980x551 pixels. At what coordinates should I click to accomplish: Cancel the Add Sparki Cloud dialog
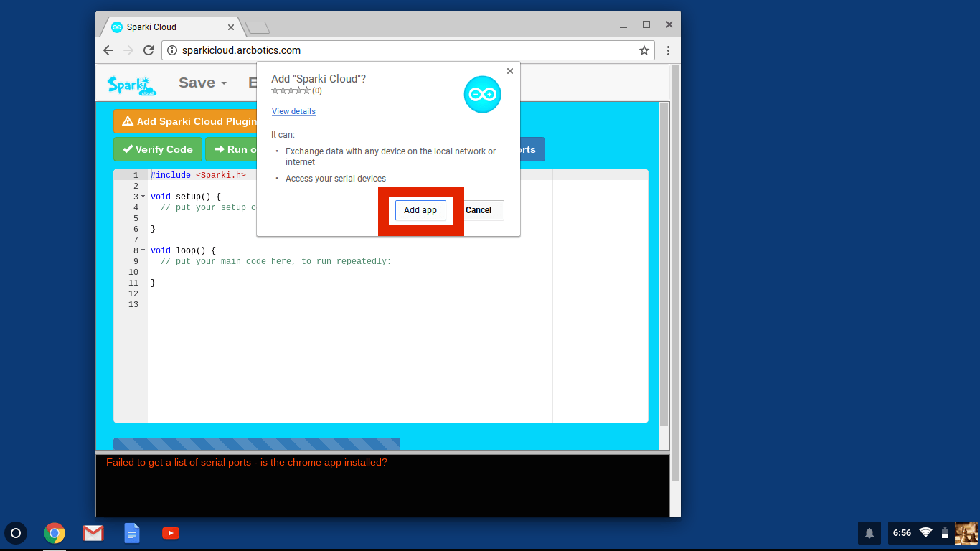pos(479,210)
